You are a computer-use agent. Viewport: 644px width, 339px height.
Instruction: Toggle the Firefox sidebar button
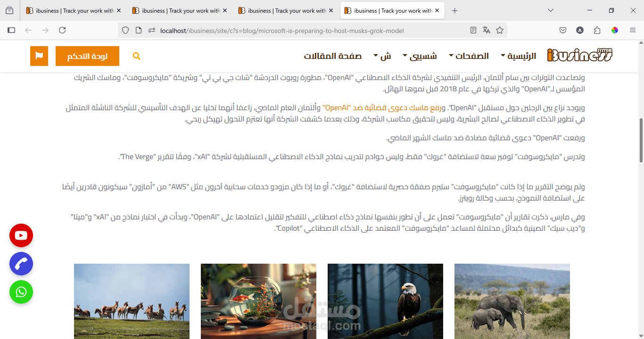coord(11,30)
